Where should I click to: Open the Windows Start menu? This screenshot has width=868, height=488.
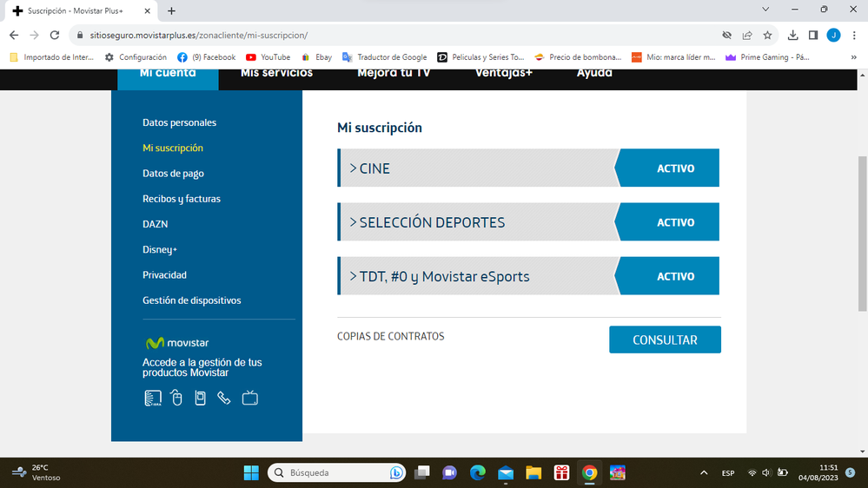[251, 472]
